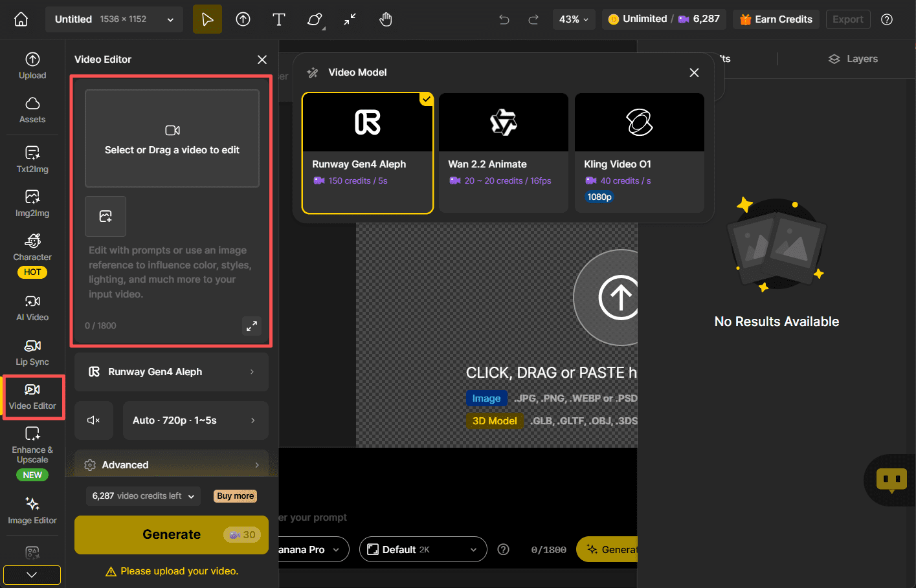Click the Home icon in the top left

pos(21,19)
